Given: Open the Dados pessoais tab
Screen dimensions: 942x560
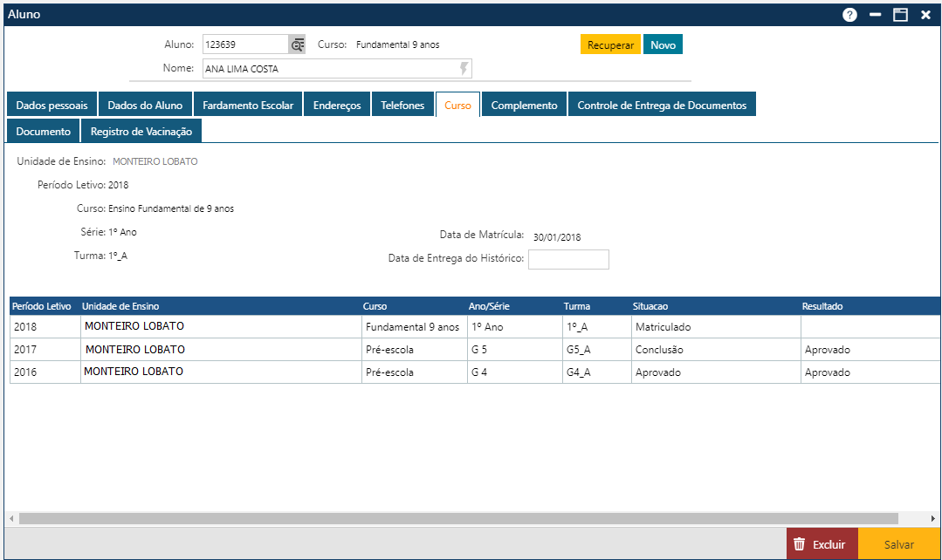Looking at the screenshot, I should point(52,105).
